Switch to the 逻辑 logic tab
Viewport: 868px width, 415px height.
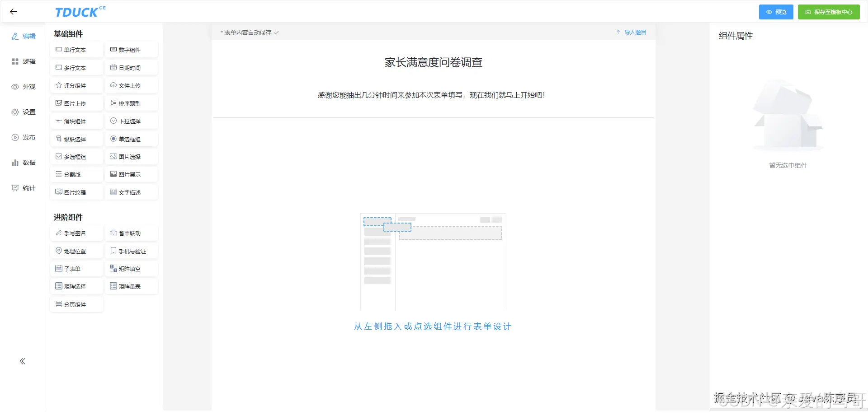tap(24, 61)
